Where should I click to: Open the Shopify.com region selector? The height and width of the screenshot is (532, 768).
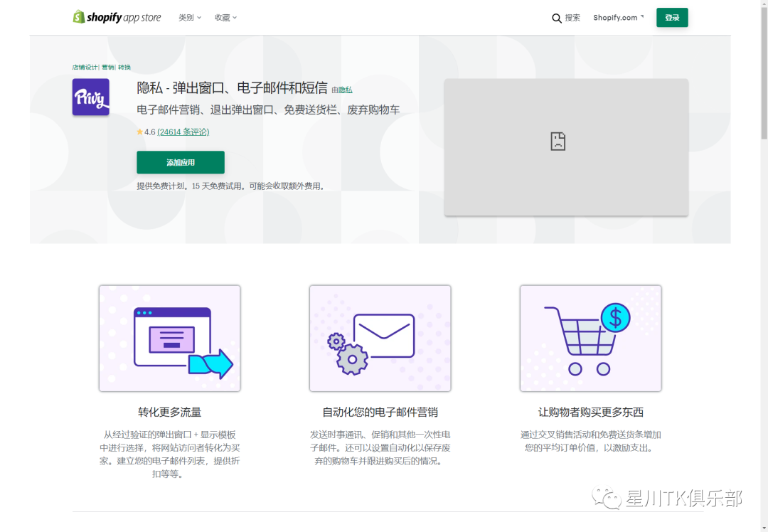[x=617, y=17]
